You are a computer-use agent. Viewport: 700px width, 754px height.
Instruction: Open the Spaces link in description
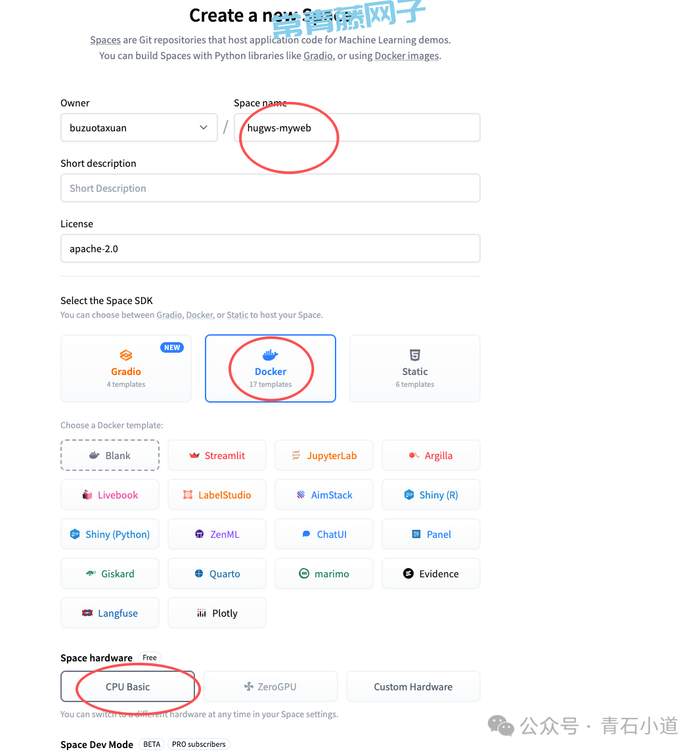(x=105, y=40)
